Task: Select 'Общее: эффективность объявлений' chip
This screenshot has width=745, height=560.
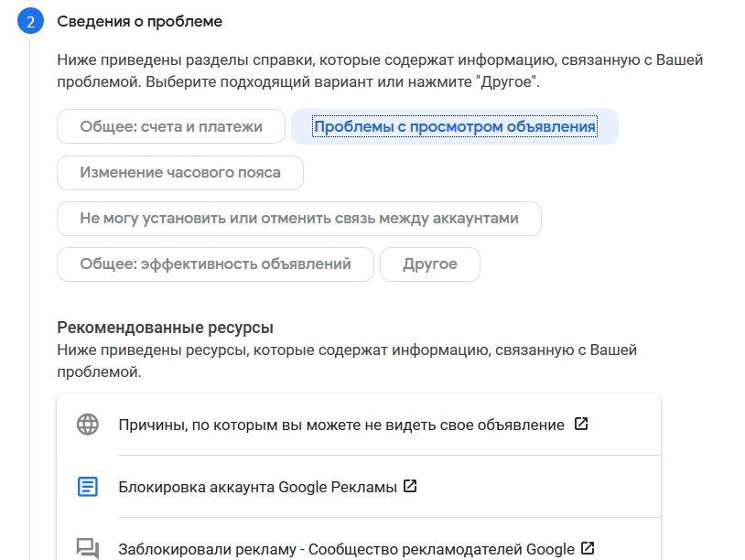Action: [215, 264]
